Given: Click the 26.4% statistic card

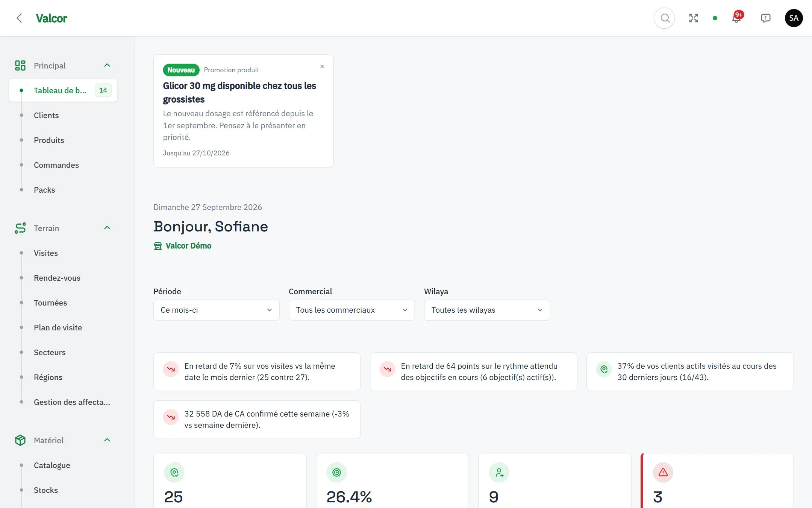Looking at the screenshot, I should click(x=392, y=481).
